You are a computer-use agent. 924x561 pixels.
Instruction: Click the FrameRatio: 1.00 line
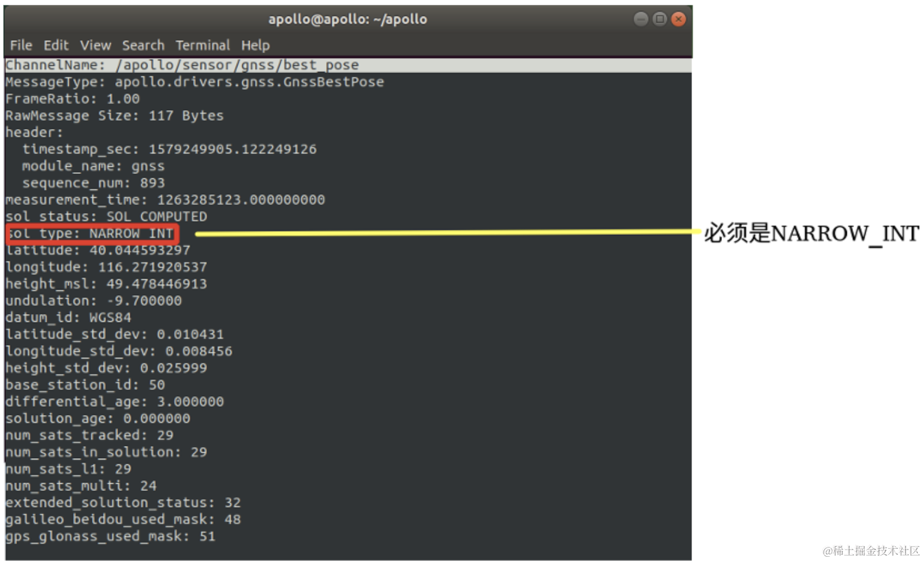click(x=72, y=99)
